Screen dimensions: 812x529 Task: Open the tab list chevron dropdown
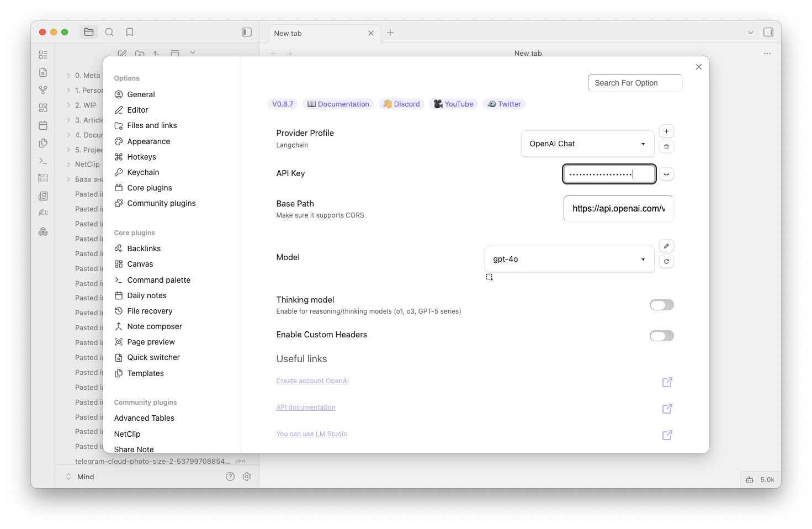tap(751, 33)
